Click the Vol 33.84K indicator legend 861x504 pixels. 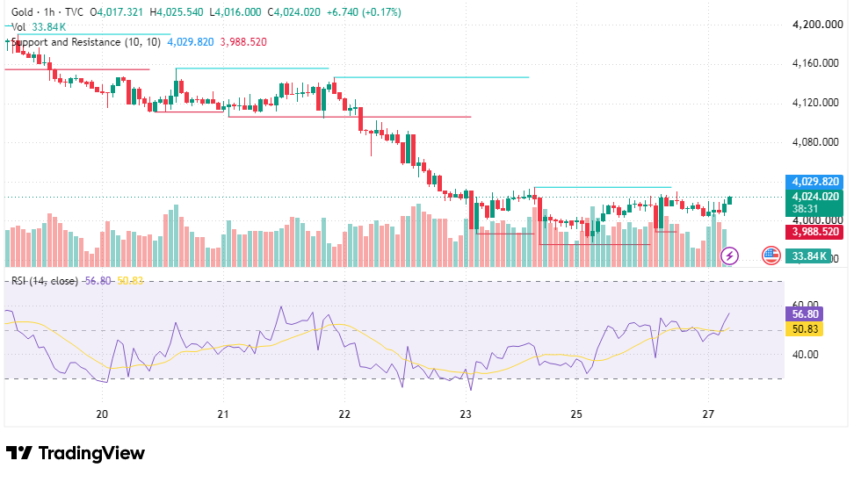(39, 27)
